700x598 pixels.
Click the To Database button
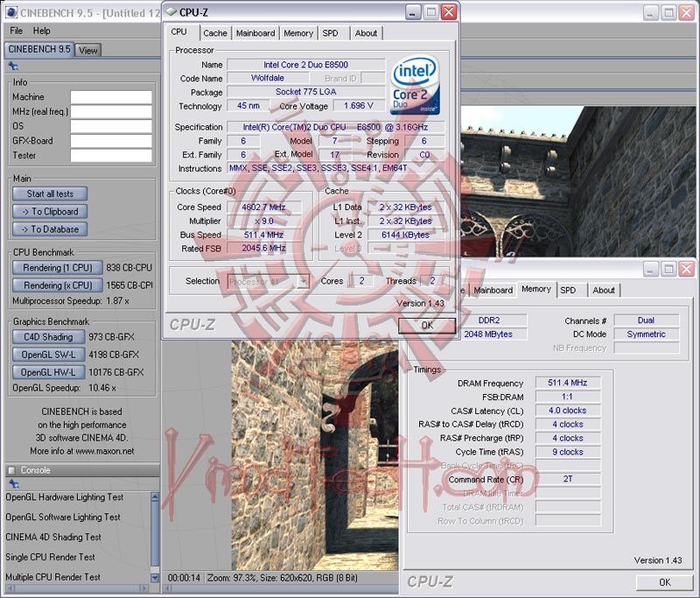click(x=50, y=229)
